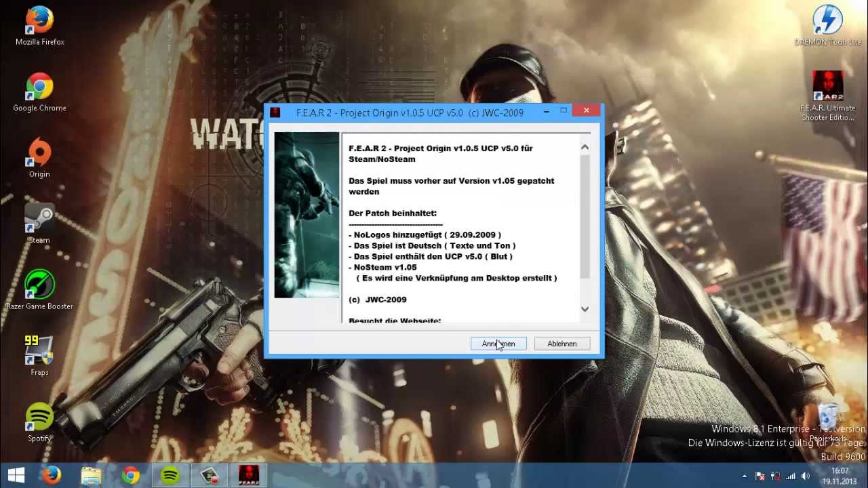Open the taskbar clock showing 16:07
Screen dimensions: 868x488
coord(840,476)
